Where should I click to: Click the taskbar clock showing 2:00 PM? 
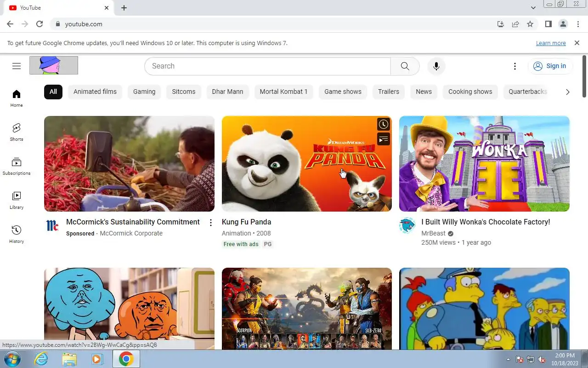click(565, 359)
